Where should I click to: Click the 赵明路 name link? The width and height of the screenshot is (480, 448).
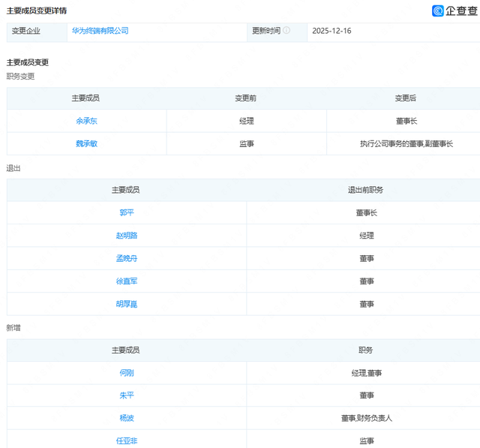[127, 235]
